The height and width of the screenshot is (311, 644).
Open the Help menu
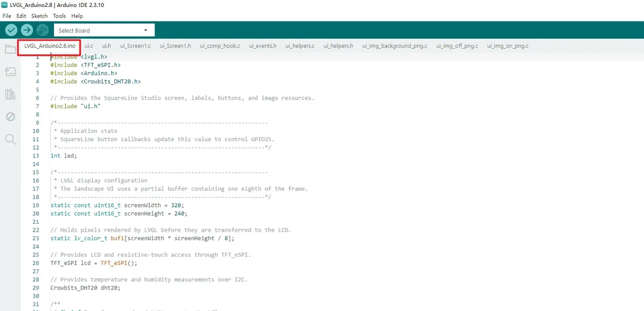[77, 16]
